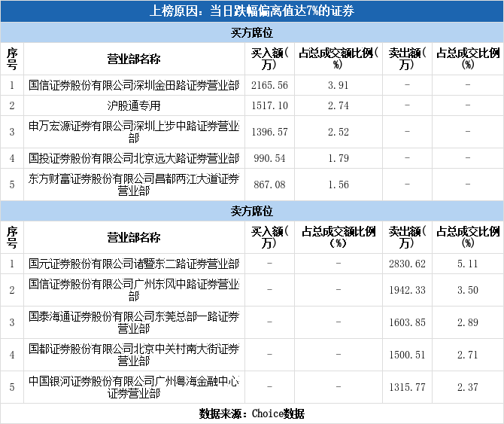Click 营业部名称 header in buyer table
Screen dimensions: 504x424
tap(134, 59)
